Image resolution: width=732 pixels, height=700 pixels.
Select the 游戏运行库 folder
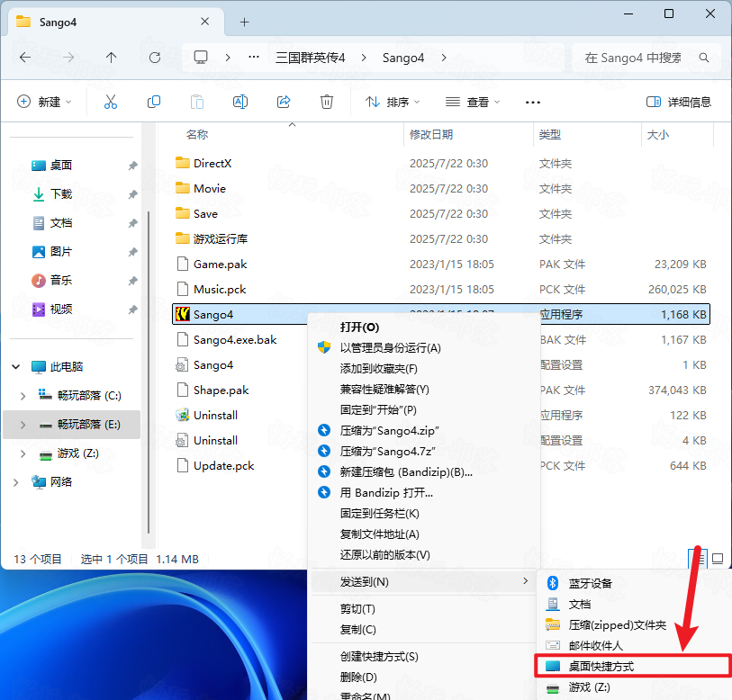(x=221, y=239)
